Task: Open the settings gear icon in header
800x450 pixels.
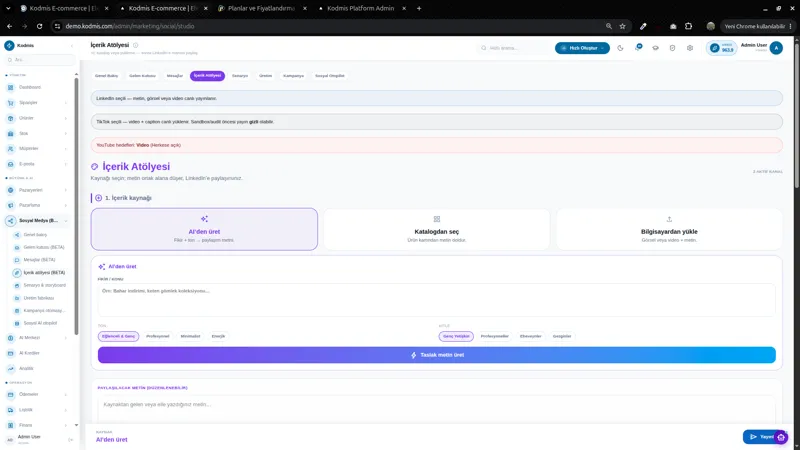Action: click(690, 48)
